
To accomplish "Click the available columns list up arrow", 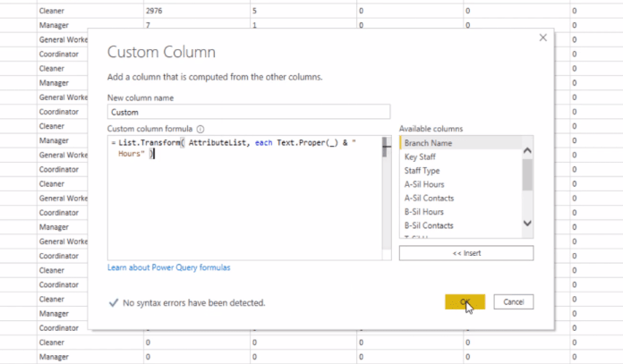I will 527,150.
